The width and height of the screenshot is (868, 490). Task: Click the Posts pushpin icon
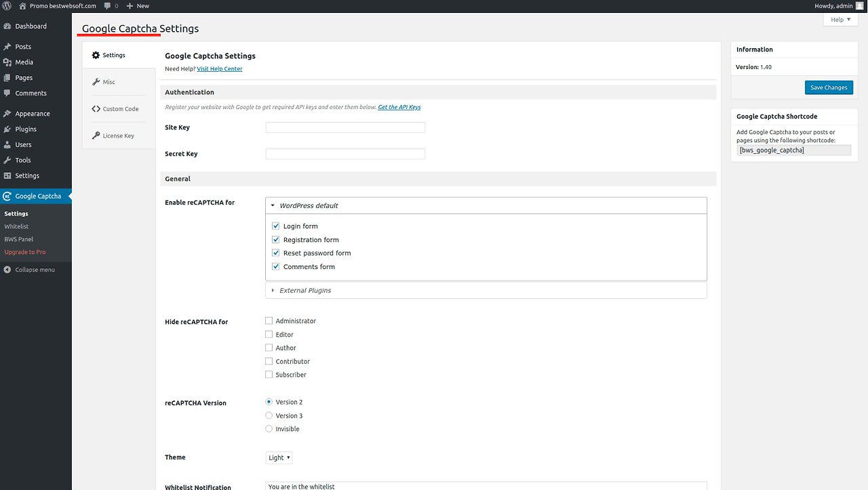pos(7,47)
